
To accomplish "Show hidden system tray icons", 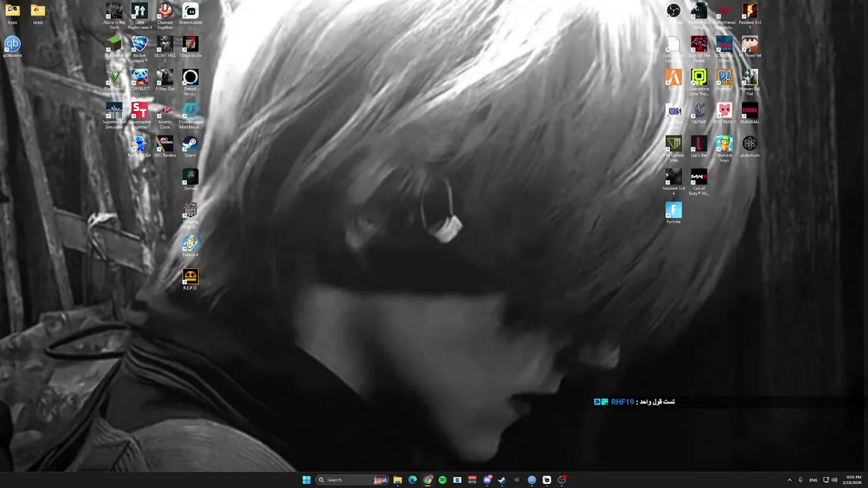I will coord(789,480).
